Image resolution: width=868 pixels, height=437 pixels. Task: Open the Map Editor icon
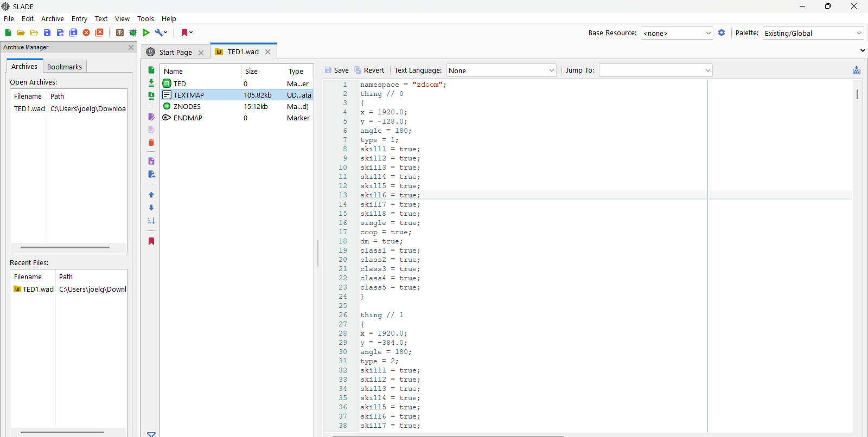pyautogui.click(x=133, y=33)
